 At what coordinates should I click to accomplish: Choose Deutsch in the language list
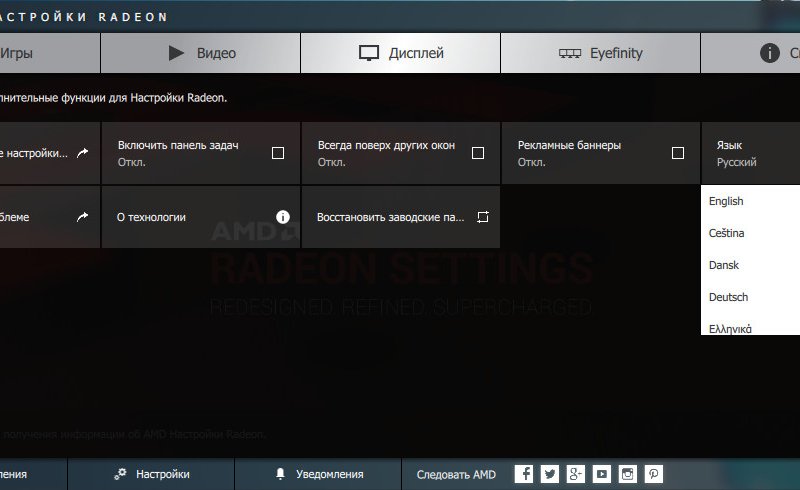click(x=751, y=297)
